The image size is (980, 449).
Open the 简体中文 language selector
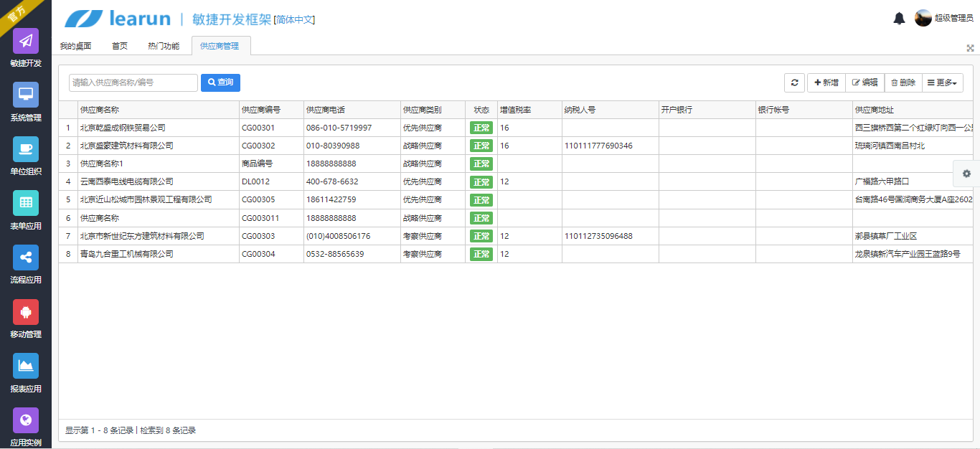[x=294, y=20]
